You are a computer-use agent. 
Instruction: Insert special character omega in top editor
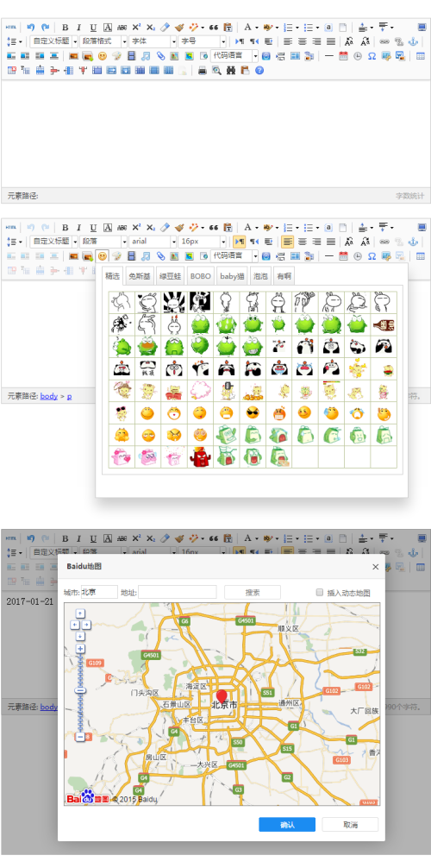point(372,56)
